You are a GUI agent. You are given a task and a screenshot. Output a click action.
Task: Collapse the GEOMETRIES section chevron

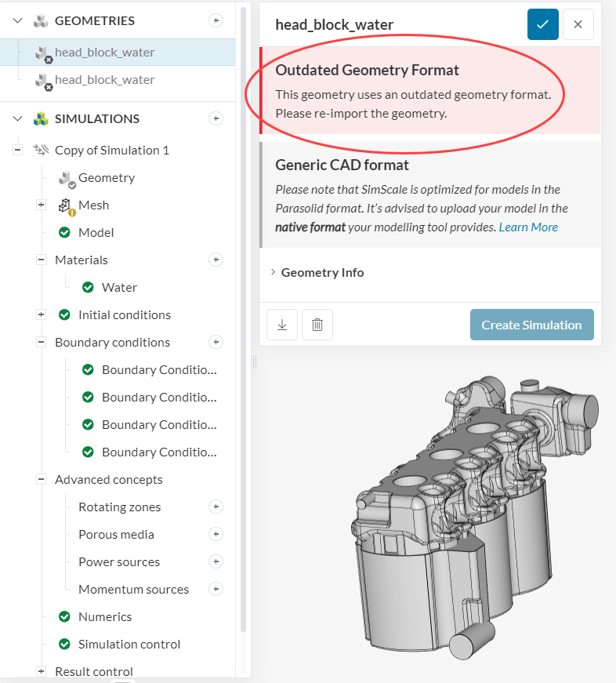click(18, 21)
